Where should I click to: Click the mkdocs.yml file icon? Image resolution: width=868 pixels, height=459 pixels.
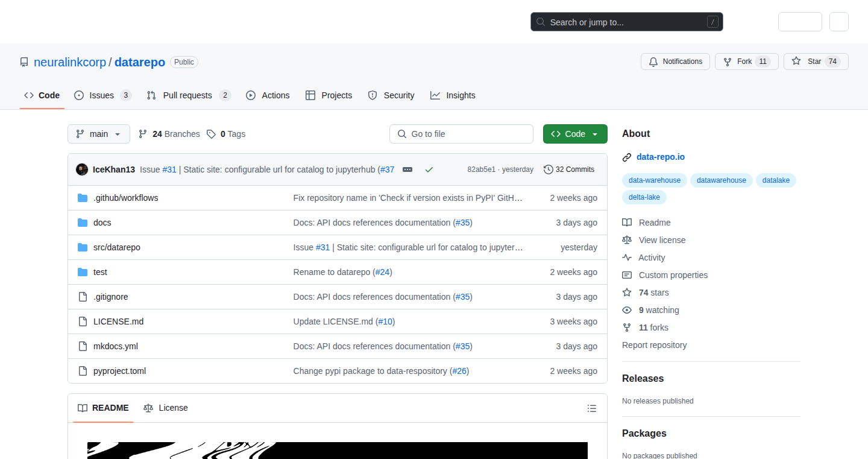[x=83, y=346]
